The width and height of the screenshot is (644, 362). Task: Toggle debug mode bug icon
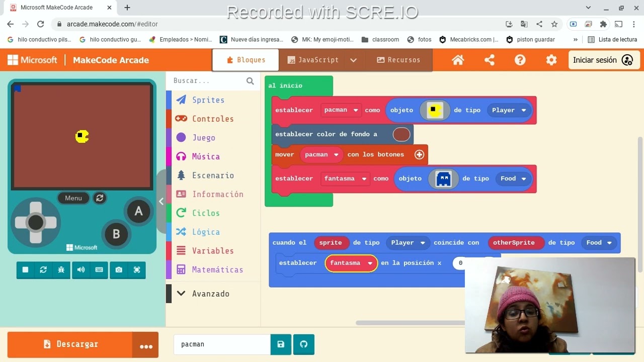(x=61, y=270)
